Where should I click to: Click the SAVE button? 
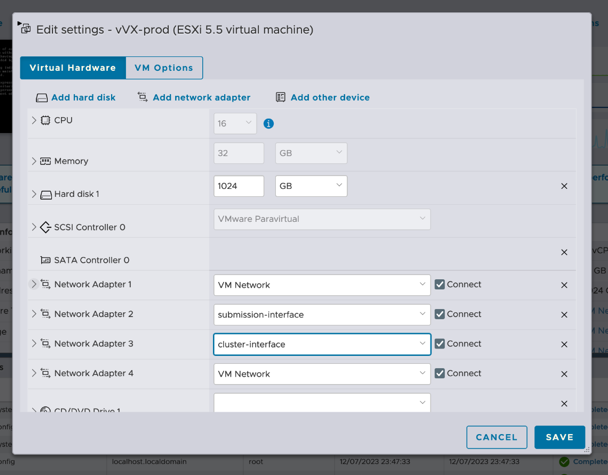pyautogui.click(x=560, y=437)
